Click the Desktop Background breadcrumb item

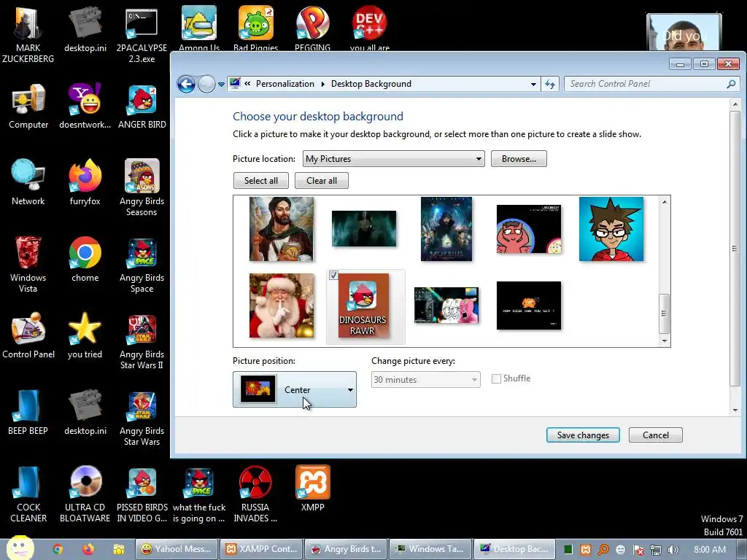pos(371,84)
